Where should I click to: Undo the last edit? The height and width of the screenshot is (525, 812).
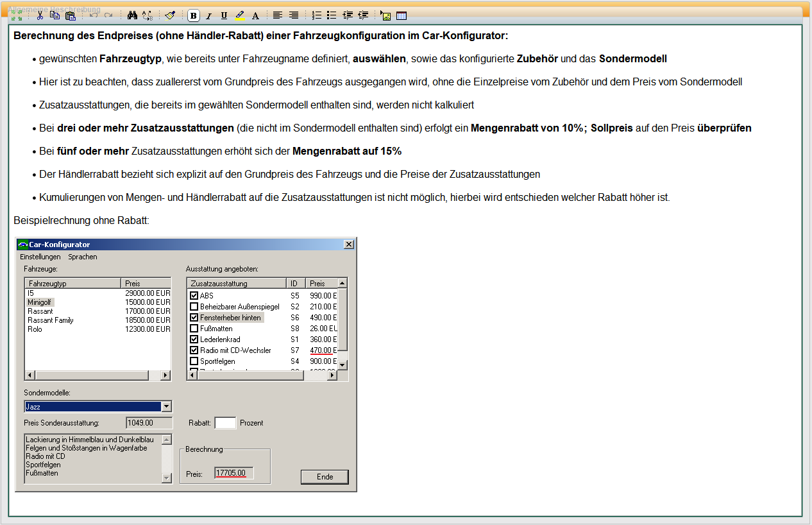point(94,15)
